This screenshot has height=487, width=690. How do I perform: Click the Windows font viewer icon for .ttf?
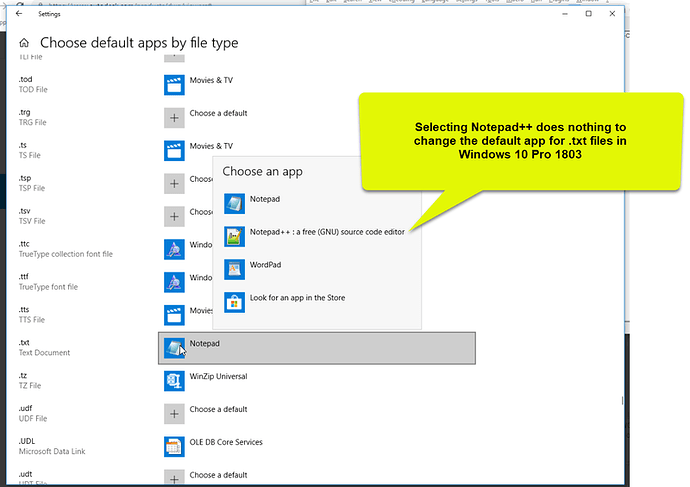174,282
